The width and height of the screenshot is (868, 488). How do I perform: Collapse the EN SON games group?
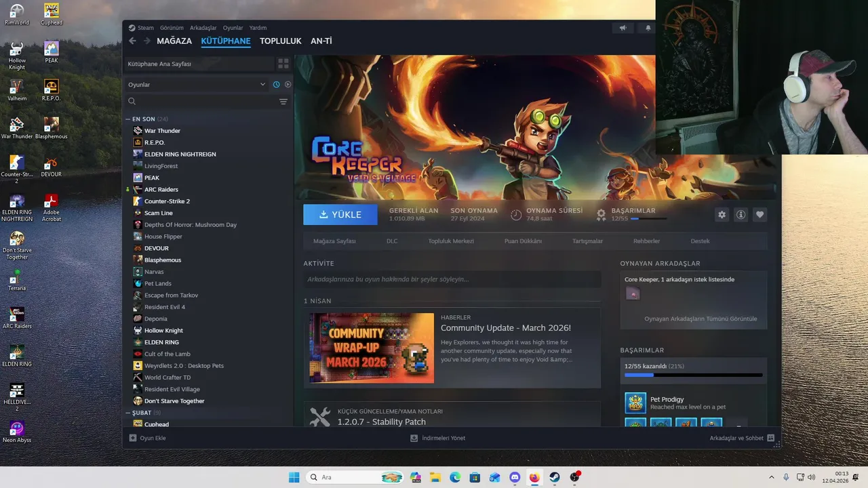pos(128,119)
